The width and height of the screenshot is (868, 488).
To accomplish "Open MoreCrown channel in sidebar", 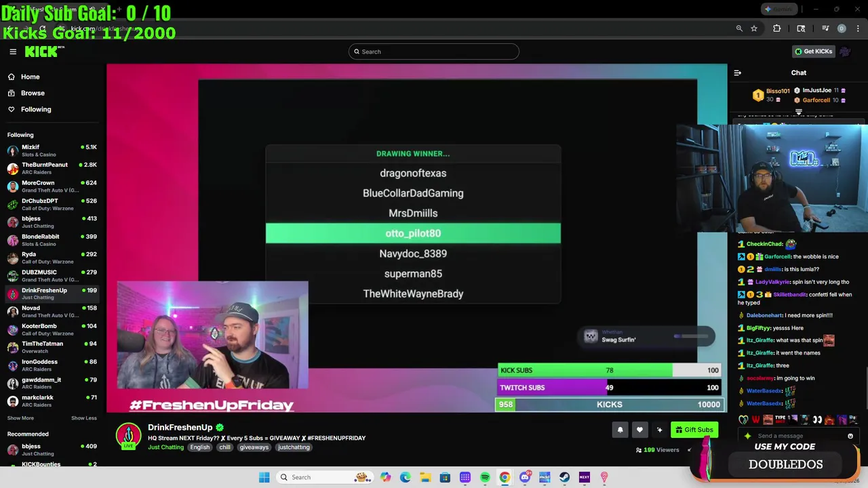I will [x=52, y=186].
